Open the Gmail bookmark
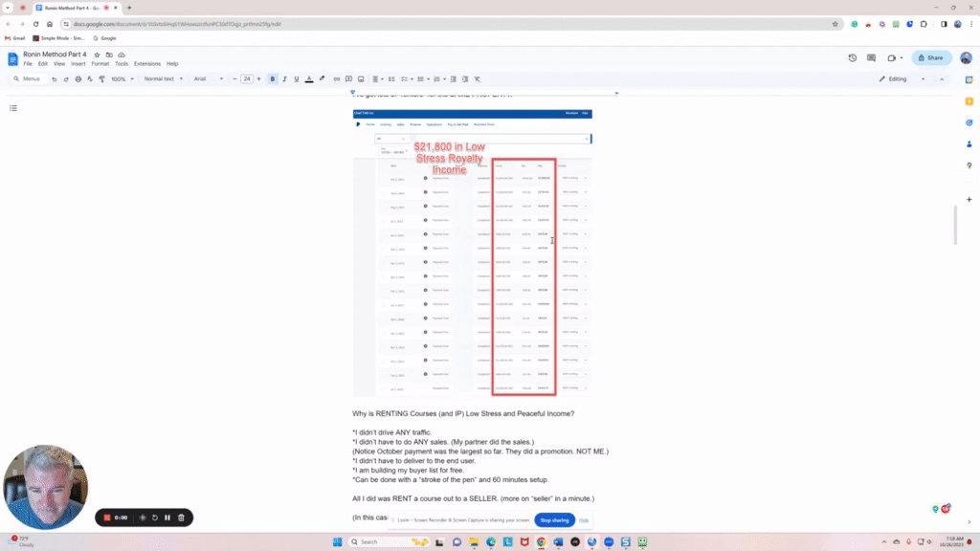Screen dimensions: 980x551 pyautogui.click(x=15, y=38)
